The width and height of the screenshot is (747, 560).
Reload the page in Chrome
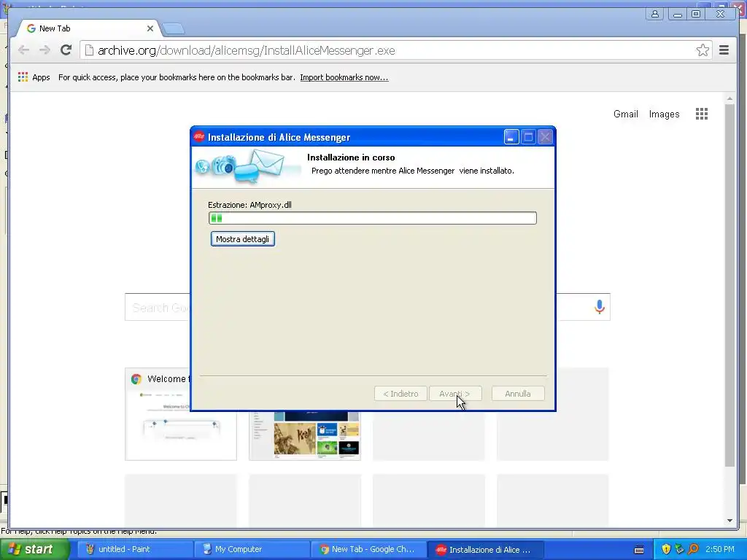coord(66,50)
